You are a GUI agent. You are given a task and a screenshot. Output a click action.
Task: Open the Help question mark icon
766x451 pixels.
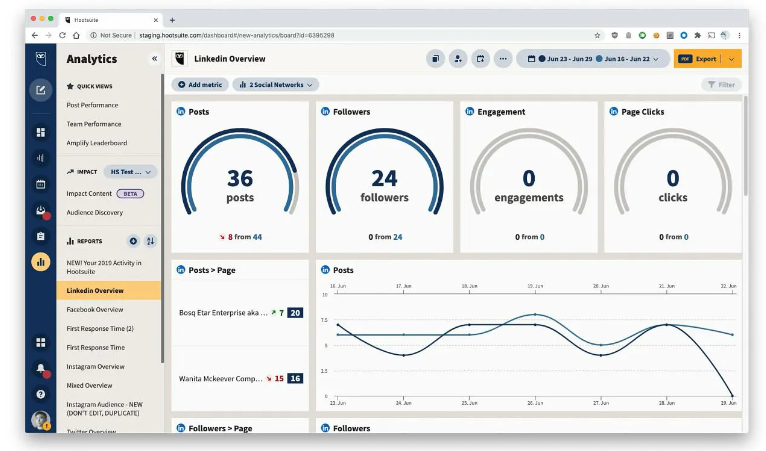click(41, 394)
